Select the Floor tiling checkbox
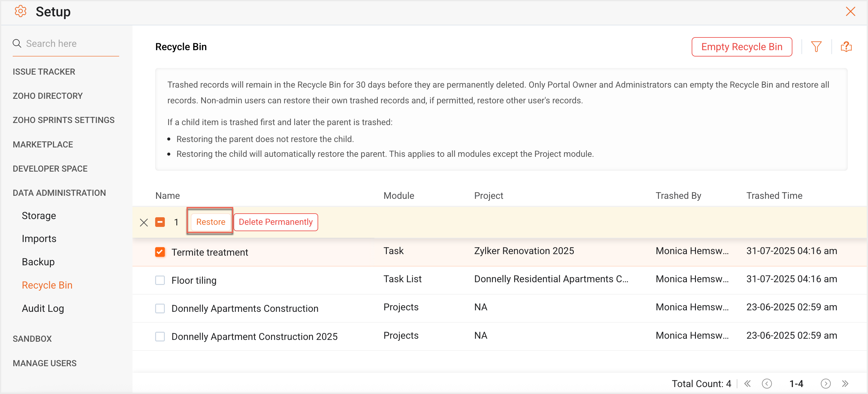Screen dimensions: 868x394 160,280
